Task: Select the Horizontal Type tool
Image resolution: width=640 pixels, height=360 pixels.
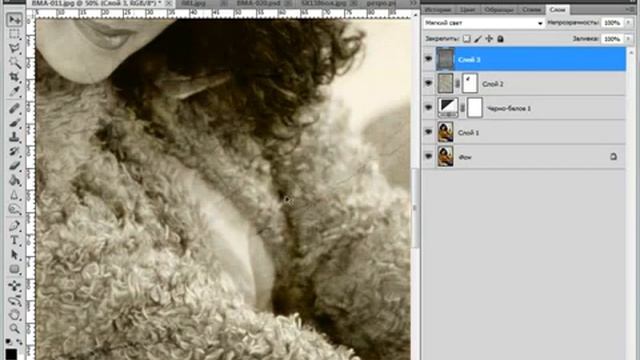Action: point(15,240)
